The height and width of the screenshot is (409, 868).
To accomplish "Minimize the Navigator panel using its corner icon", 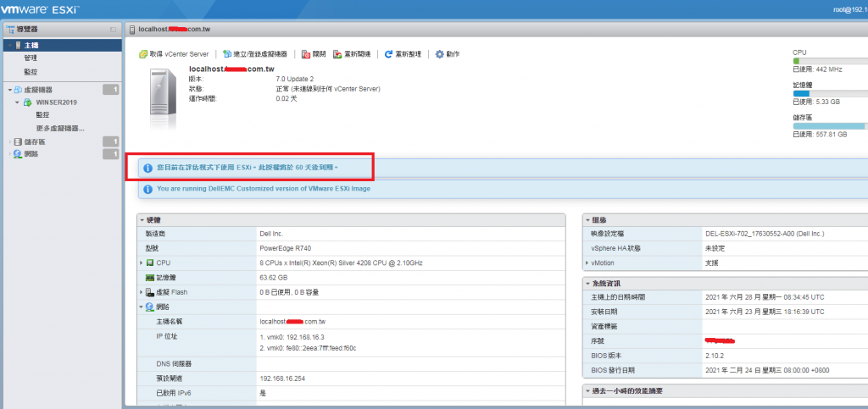I will click(x=114, y=29).
